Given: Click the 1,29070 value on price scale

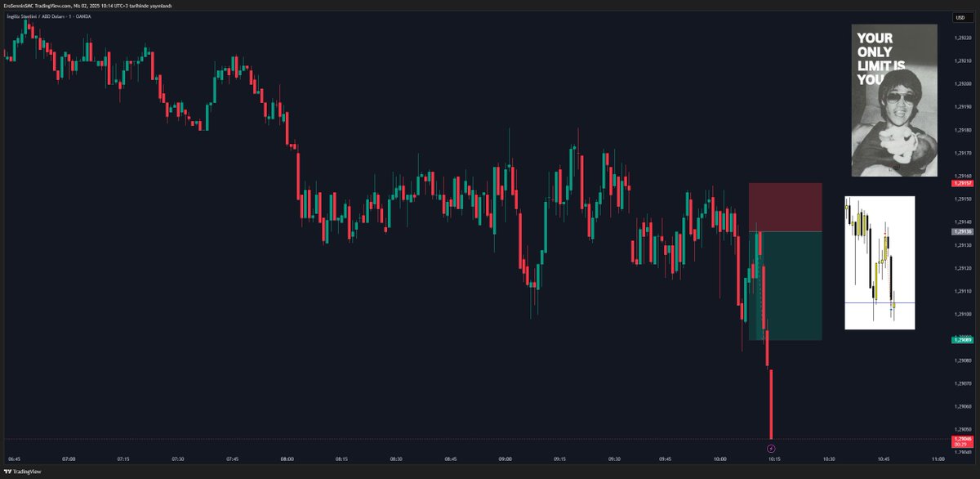Looking at the screenshot, I should pyautogui.click(x=961, y=383).
